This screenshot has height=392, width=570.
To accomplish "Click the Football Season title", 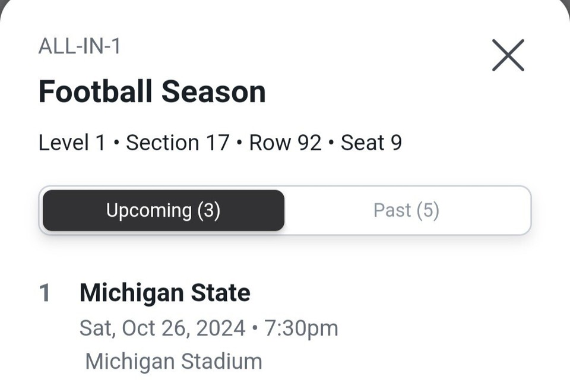I will [x=152, y=91].
